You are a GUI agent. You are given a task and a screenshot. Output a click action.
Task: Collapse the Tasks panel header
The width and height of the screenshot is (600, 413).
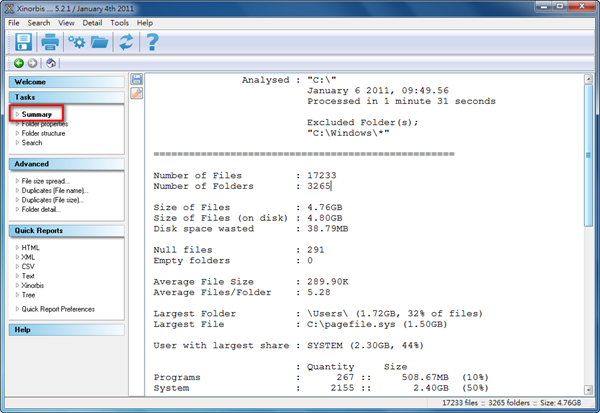tap(66, 97)
